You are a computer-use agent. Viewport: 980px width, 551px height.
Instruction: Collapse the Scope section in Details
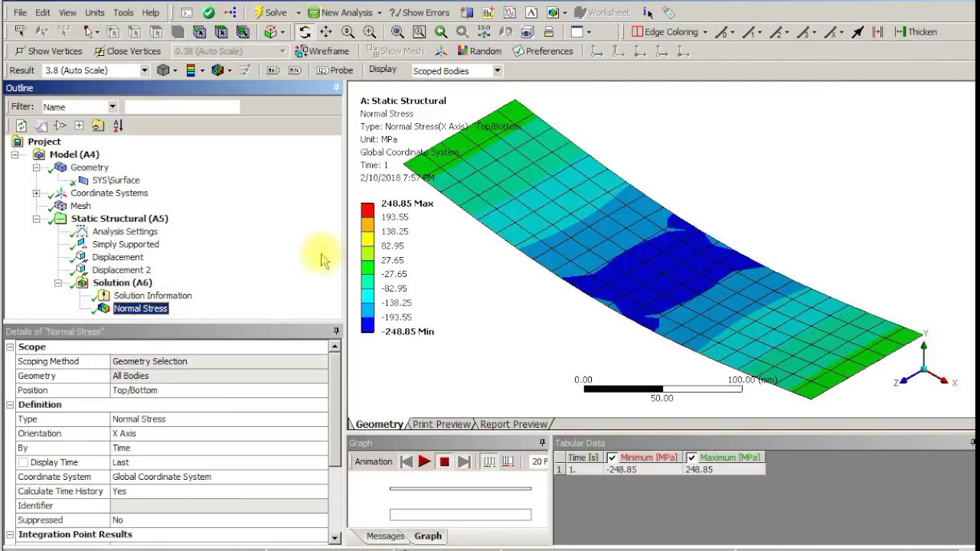click(10, 347)
